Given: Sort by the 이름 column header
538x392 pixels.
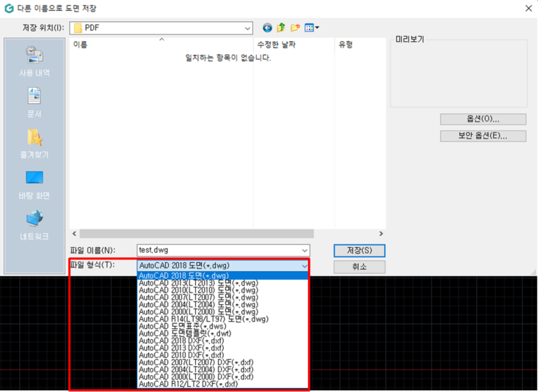Looking at the screenshot, I should click(x=161, y=45).
